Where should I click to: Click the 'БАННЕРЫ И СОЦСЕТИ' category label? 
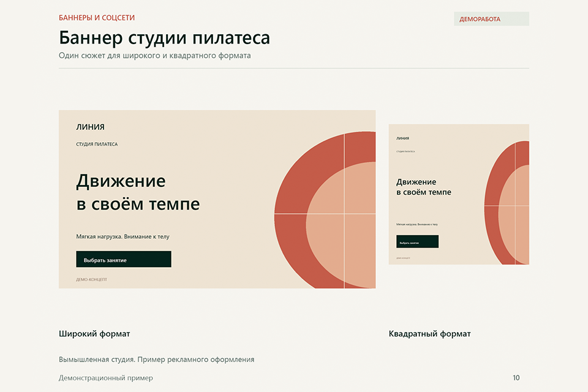pos(97,18)
